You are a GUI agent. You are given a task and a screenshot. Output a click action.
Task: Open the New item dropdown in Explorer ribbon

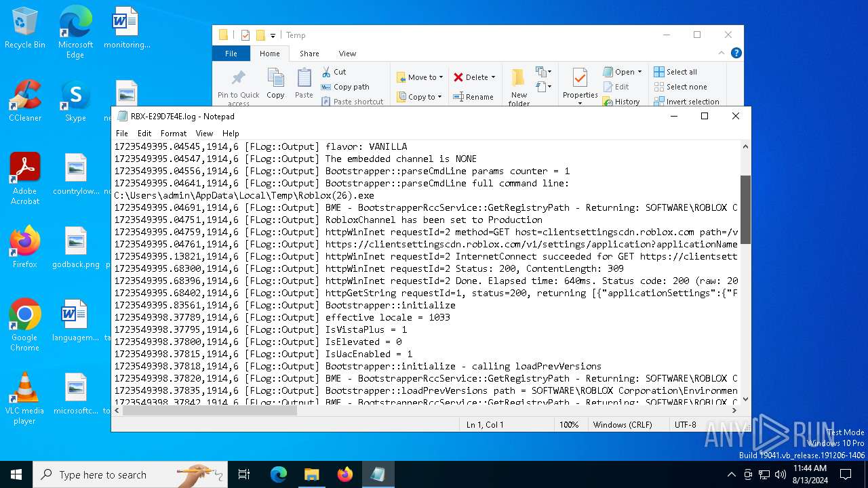coord(542,72)
